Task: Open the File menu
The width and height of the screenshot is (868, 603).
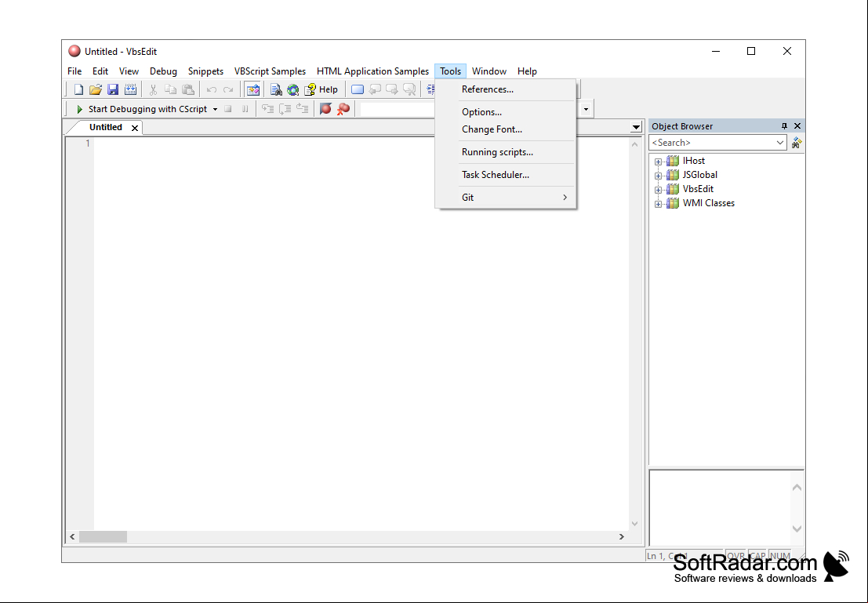Action: click(74, 71)
